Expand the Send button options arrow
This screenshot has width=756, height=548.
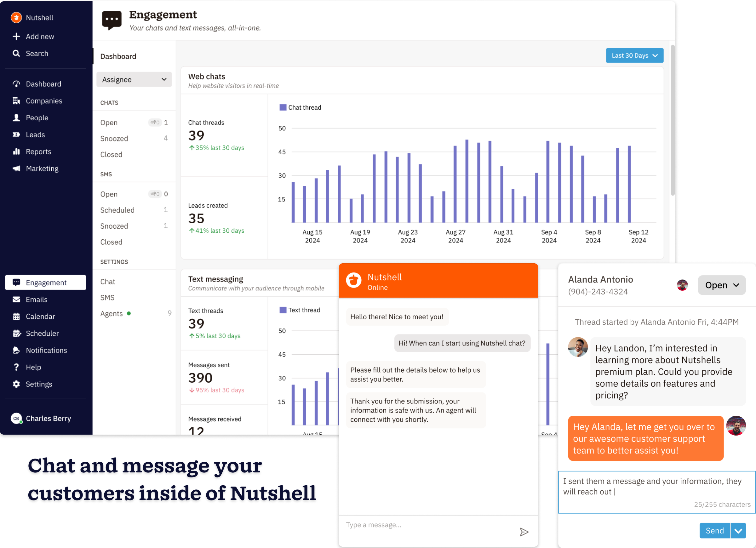(738, 531)
